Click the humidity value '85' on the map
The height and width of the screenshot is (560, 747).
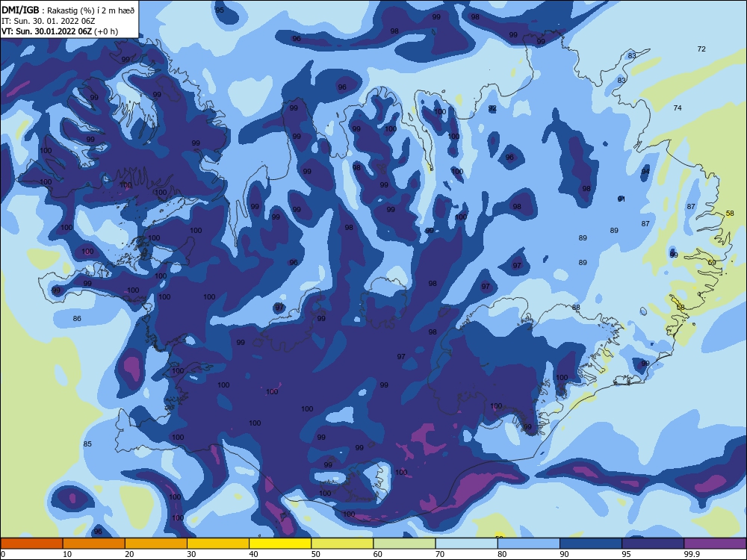coord(87,444)
